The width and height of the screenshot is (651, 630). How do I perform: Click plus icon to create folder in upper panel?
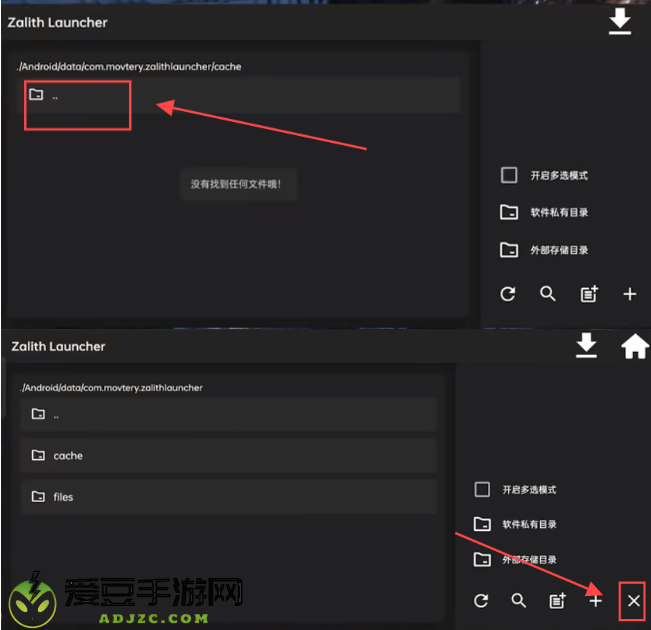(630, 294)
